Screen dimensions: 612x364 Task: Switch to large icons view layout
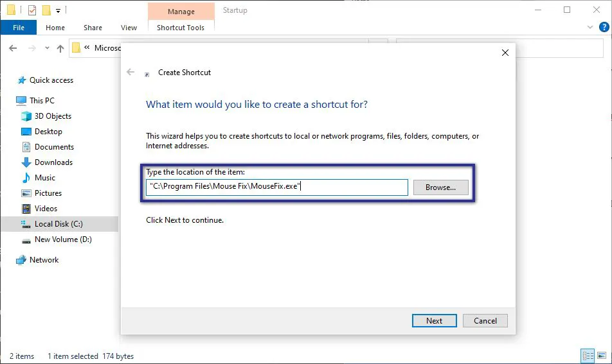(x=602, y=356)
